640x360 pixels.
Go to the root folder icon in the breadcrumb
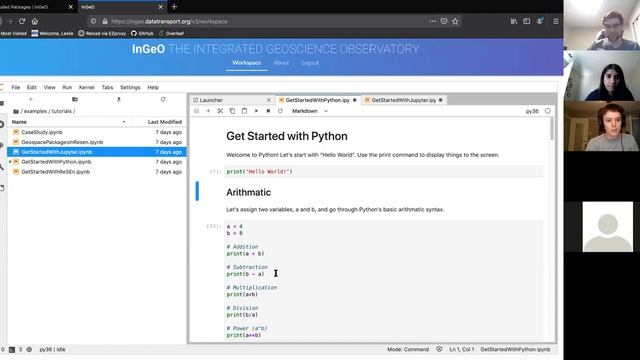point(16,111)
